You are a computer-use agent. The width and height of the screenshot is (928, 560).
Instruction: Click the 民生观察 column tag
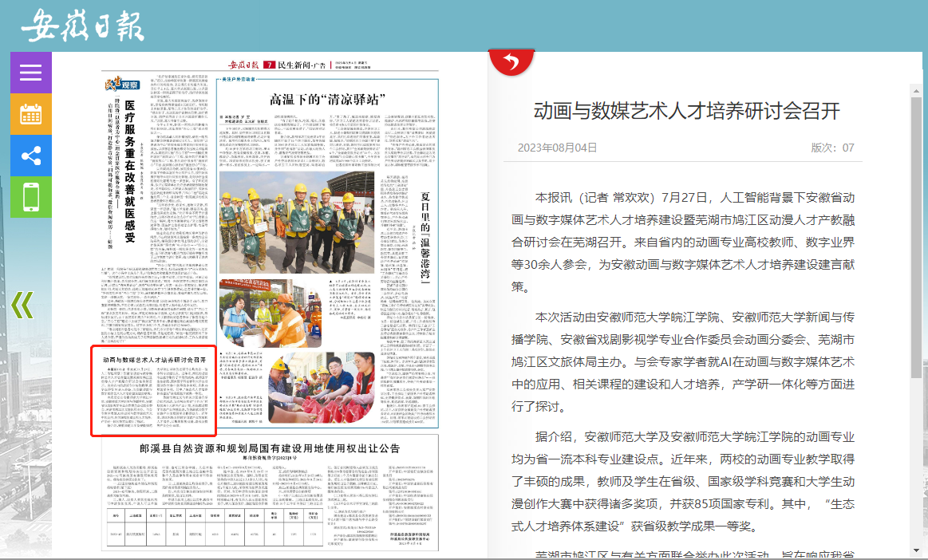[x=122, y=85]
